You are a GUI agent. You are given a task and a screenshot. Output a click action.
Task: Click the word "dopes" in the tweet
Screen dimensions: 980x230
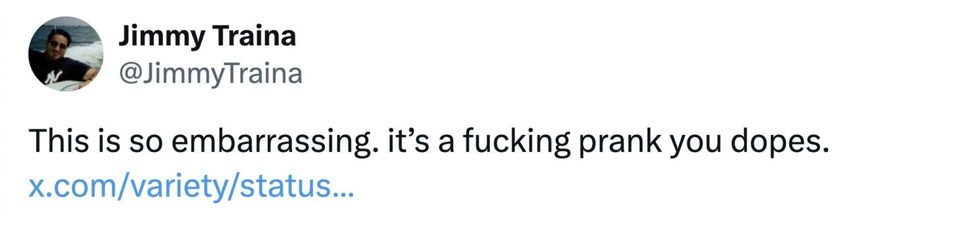(779, 141)
